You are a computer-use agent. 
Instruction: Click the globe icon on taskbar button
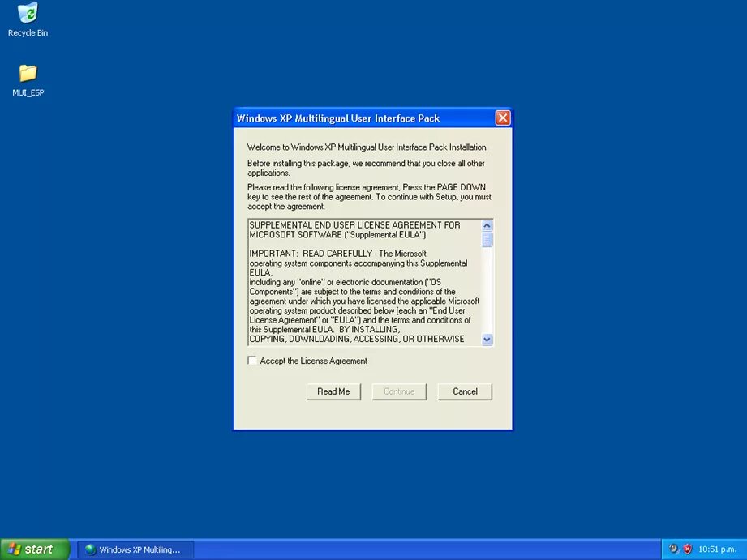(90, 549)
